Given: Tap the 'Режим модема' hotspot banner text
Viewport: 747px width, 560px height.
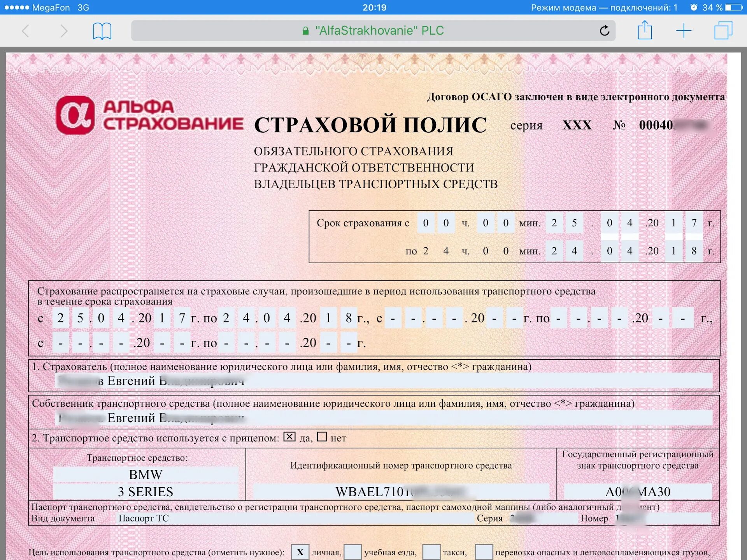Looking at the screenshot, I should (x=604, y=7).
